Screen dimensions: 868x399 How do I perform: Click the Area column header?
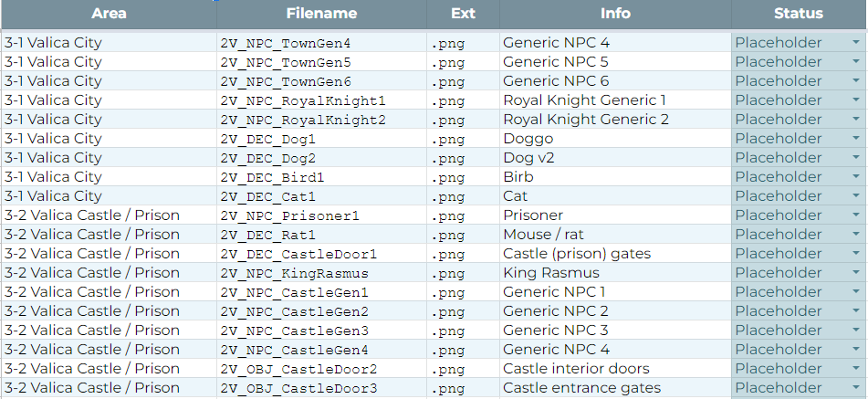coord(109,14)
